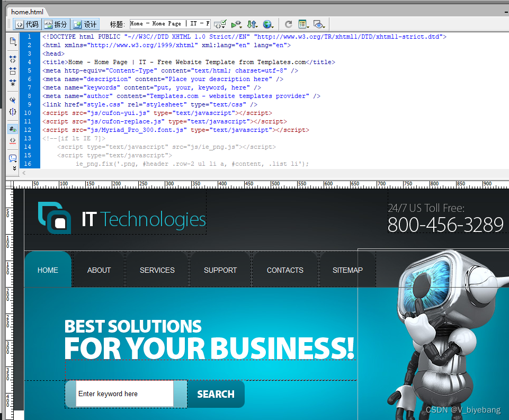
Task: Toggle Highlight Invalid Code icon
Action: (x=13, y=141)
